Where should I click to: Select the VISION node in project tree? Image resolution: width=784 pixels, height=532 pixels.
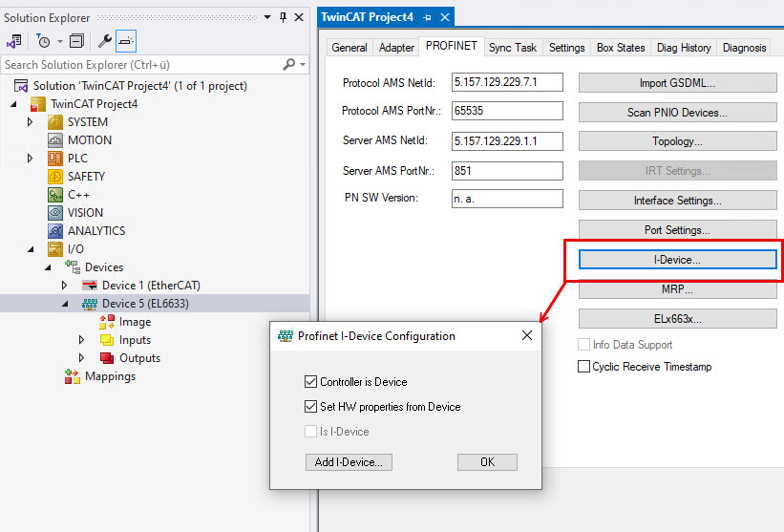85,213
